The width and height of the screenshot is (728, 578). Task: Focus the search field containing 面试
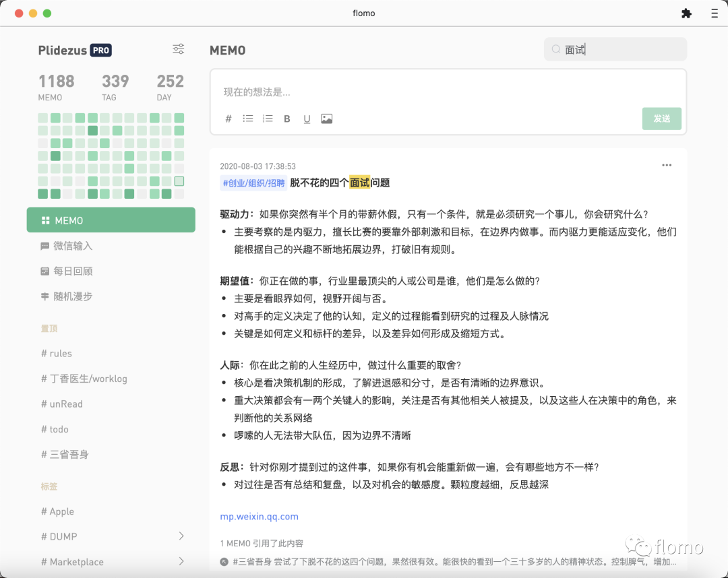pos(615,49)
